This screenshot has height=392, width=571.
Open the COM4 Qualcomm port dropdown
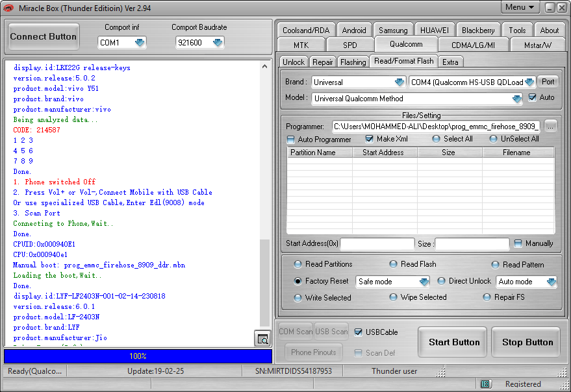(x=472, y=82)
